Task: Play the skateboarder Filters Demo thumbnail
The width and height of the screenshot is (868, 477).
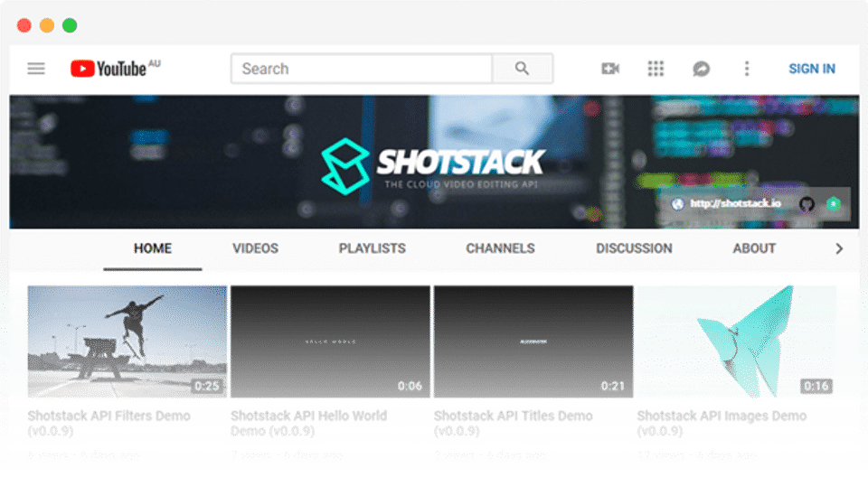Action: [x=127, y=341]
